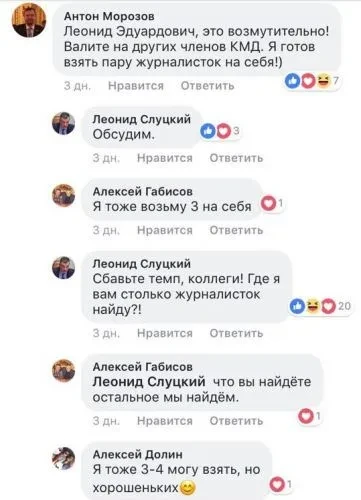Viewport: 361px width, 500px height.
Task: Click Ответить under the Обсудим comment
Action: click(236, 158)
